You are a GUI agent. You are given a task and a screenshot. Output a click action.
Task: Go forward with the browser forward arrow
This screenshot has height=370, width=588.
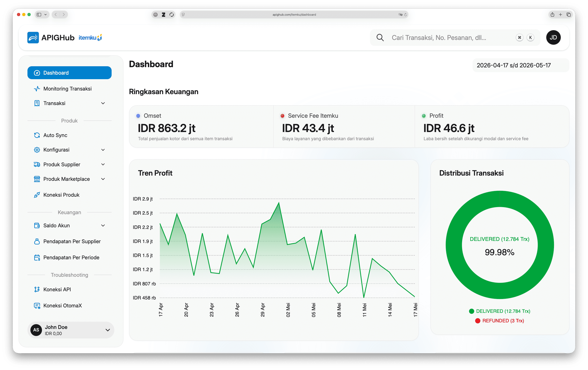pyautogui.click(x=64, y=15)
